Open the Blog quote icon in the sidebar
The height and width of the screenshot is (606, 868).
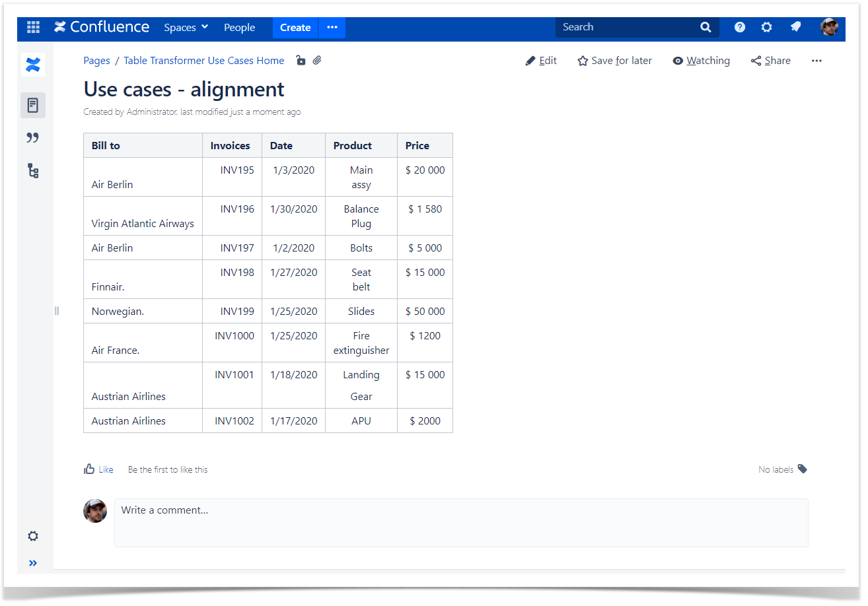[x=33, y=137]
